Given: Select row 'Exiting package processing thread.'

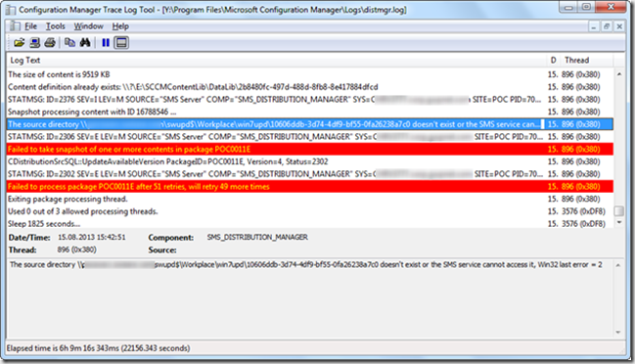Looking at the screenshot, I should point(310,199).
